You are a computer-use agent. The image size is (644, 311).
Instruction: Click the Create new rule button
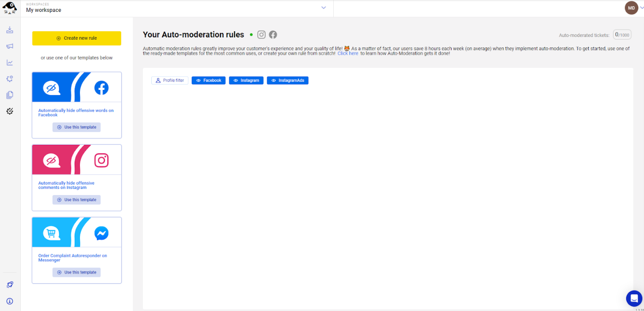click(x=77, y=38)
